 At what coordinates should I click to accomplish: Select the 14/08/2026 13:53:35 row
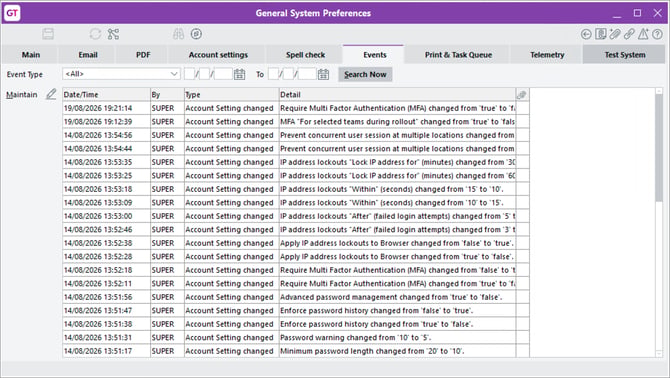tap(296, 162)
